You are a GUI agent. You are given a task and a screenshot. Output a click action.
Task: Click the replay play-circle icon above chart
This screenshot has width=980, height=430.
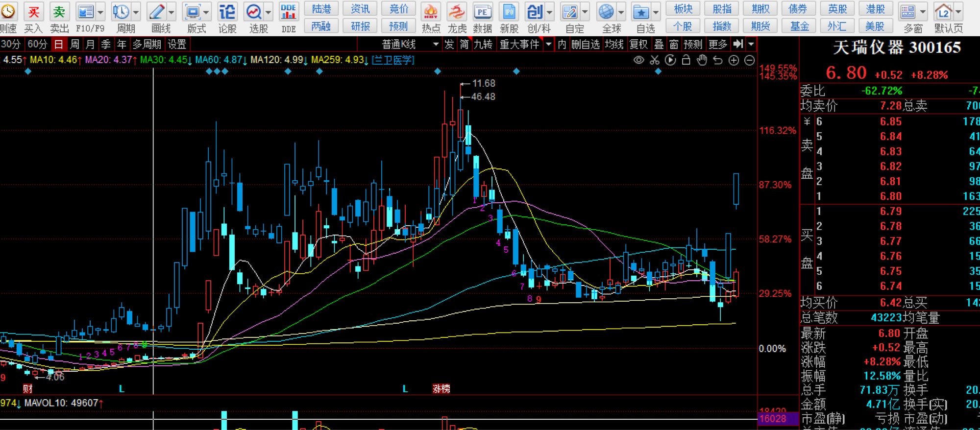tap(670, 60)
